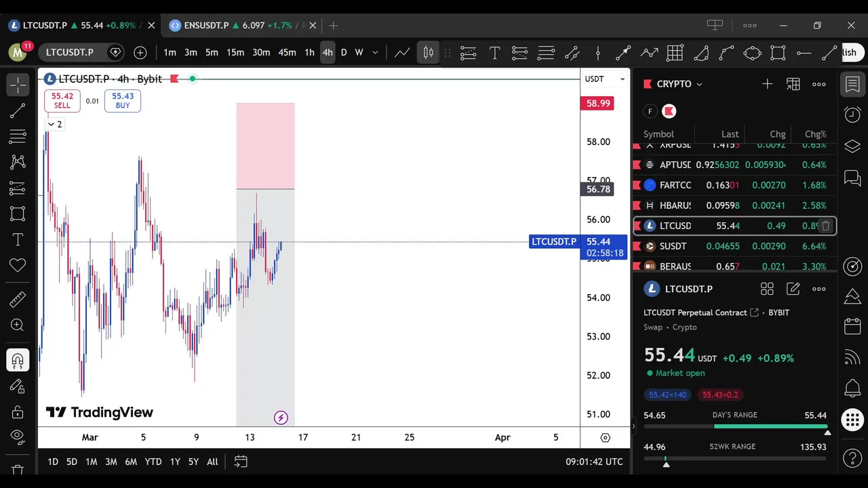The image size is (868, 488).
Task: Open the Gann and Fibonacci tools
Action: tap(18, 136)
